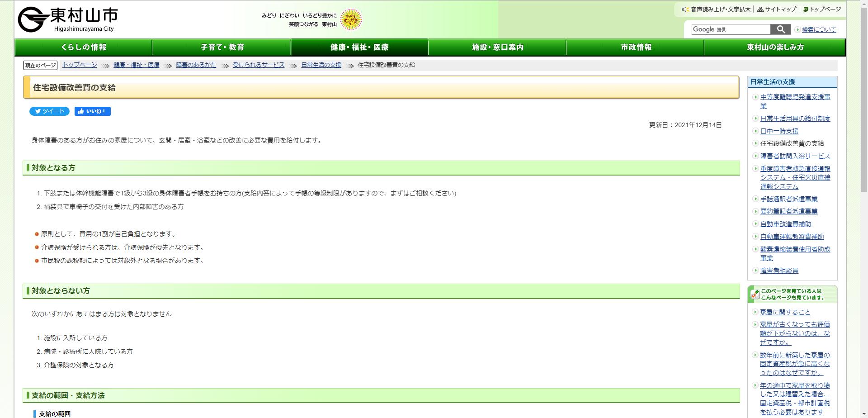This screenshot has width=868, height=418.
Task: Open 障害者相談員 sidebar link
Action: tap(779, 271)
